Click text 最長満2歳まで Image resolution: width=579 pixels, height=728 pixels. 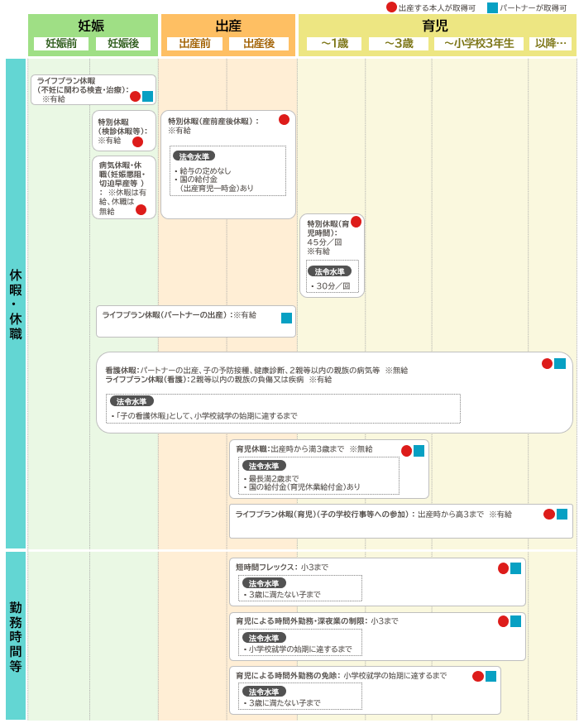point(274,478)
